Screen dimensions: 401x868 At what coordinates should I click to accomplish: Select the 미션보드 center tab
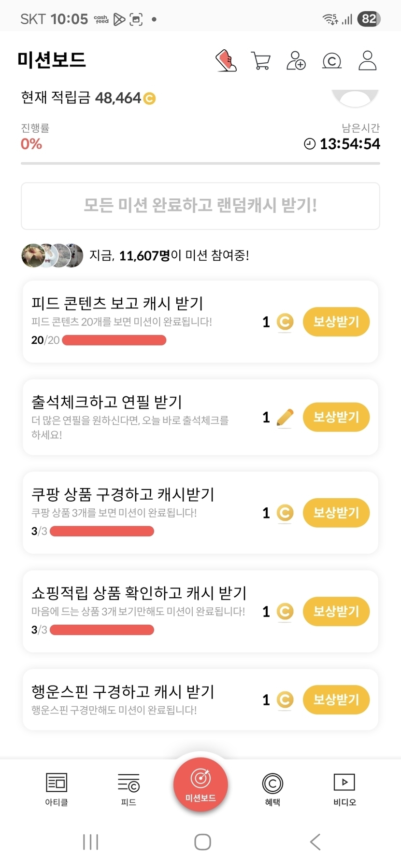pos(200,785)
